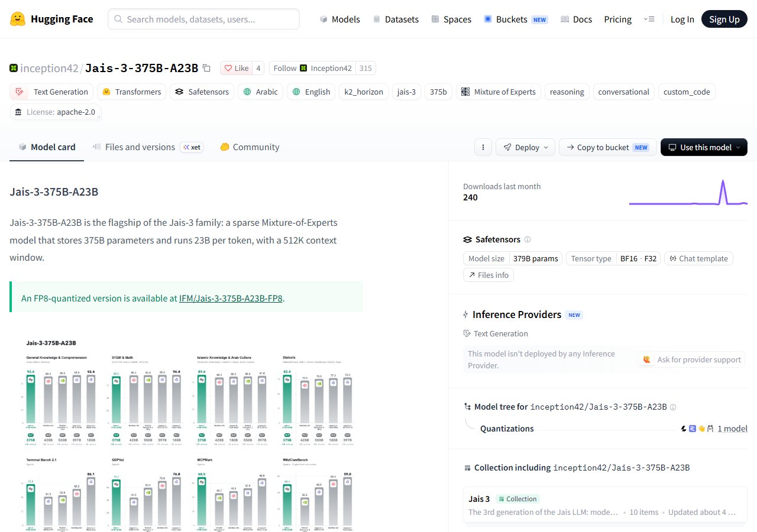Open the Chat template viewer
This screenshot has height=532, width=757.
coord(699,258)
